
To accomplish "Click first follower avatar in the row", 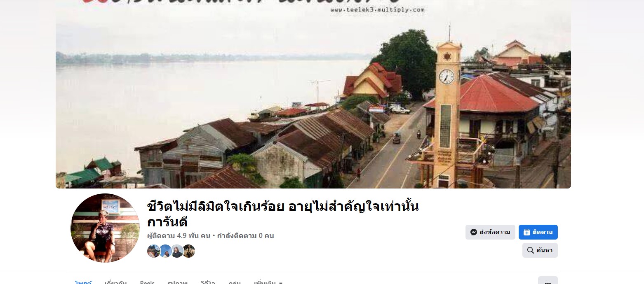I will 153,251.
